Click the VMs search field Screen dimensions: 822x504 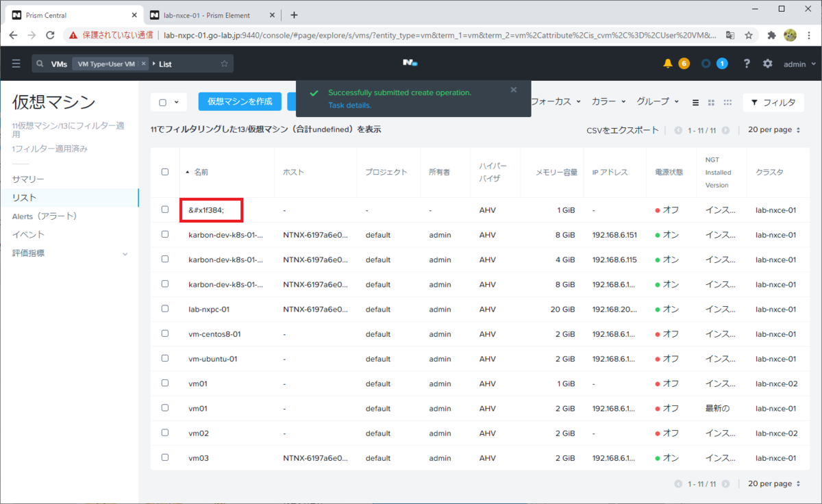point(132,64)
